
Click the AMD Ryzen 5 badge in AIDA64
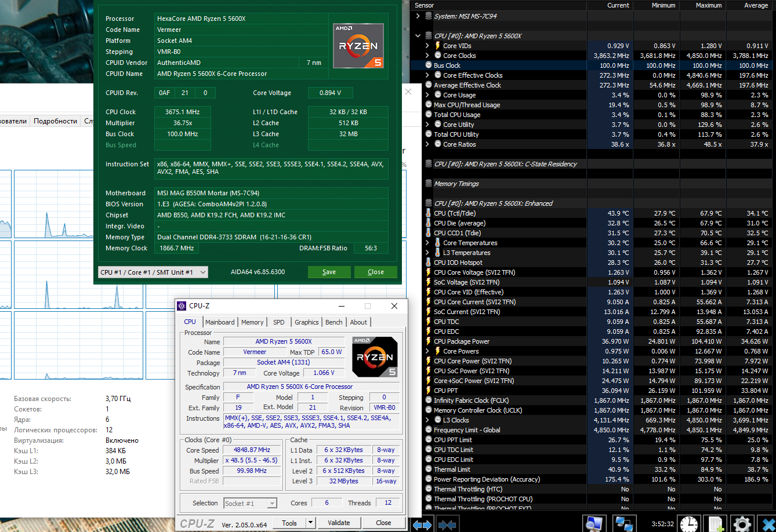pos(358,46)
